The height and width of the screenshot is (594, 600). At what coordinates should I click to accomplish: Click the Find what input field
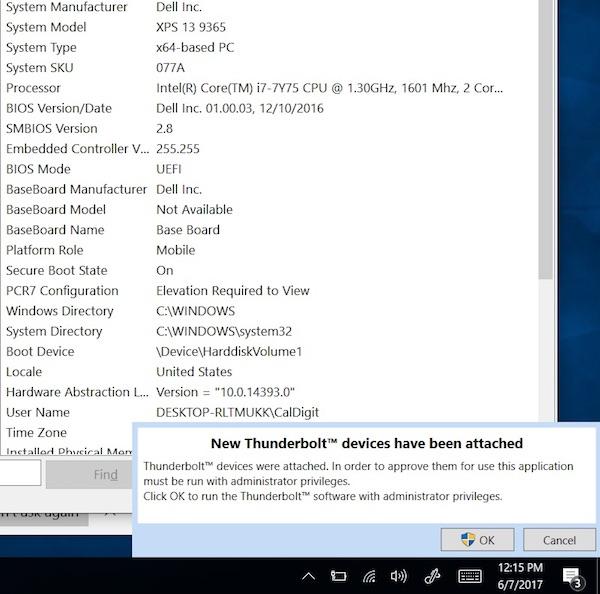(x=20, y=473)
